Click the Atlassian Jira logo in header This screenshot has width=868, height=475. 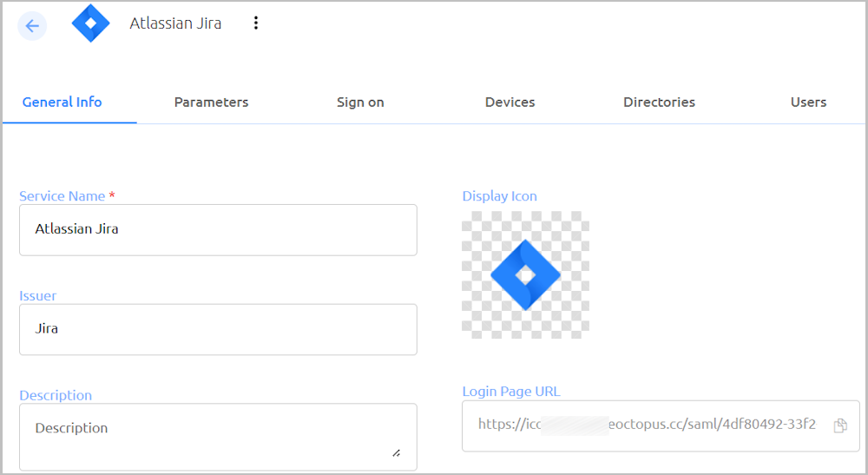coord(91,23)
